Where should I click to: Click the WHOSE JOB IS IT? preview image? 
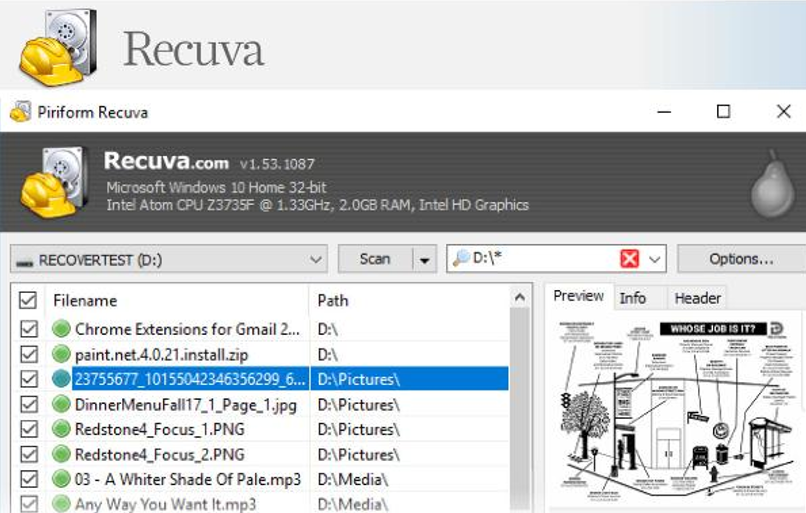(674, 411)
